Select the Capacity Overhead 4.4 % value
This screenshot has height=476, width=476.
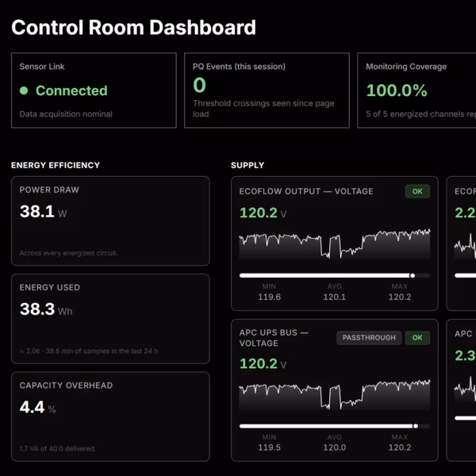tap(37, 407)
